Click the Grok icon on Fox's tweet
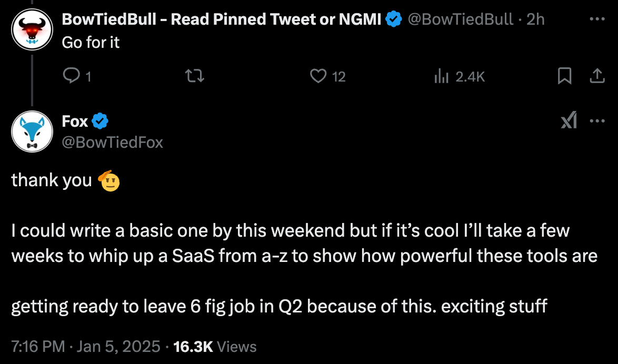 click(x=569, y=121)
